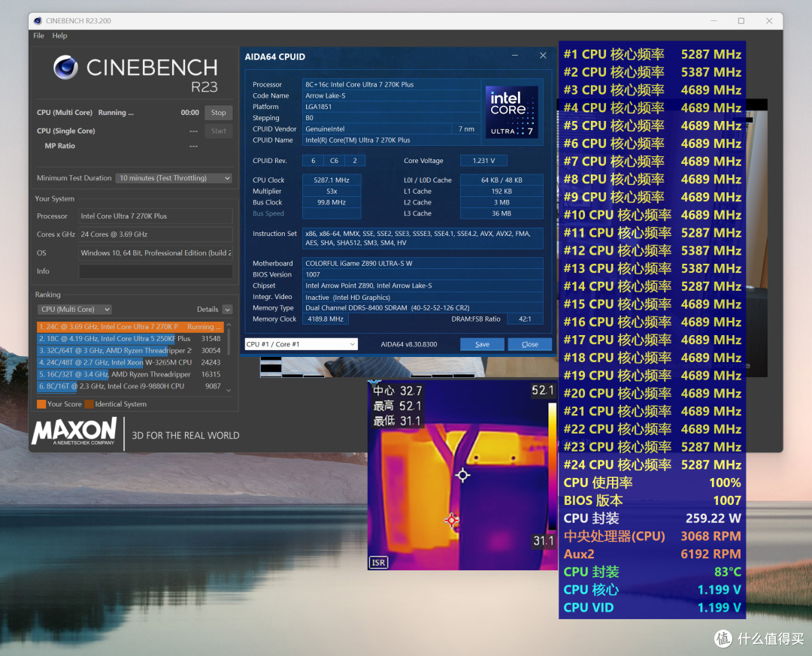Click the Core Voltage value 1.231 V
This screenshot has width=812, height=656.
pos(483,161)
